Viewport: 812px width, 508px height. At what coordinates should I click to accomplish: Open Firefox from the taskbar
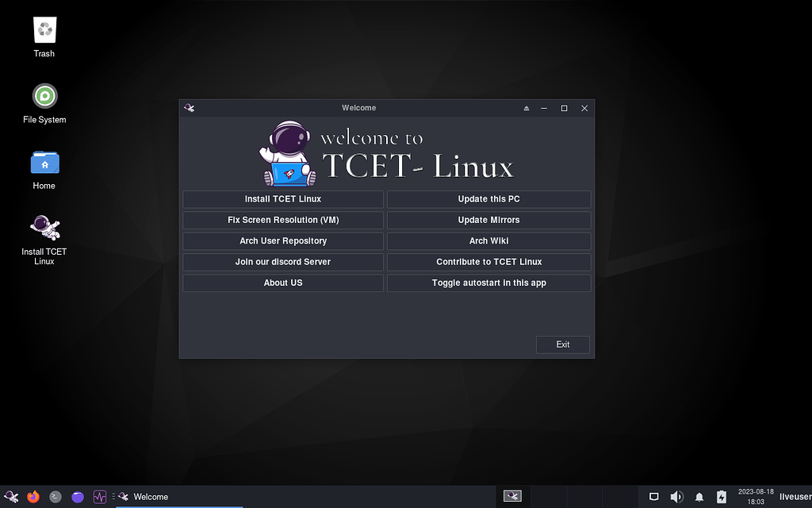point(33,497)
